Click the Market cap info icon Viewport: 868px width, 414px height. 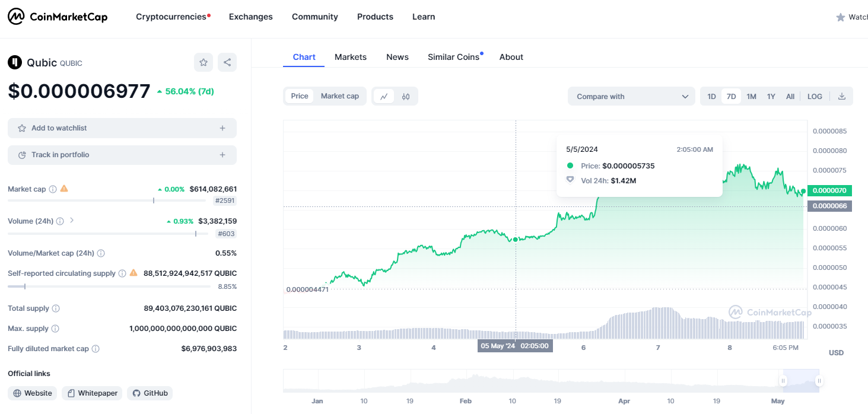pyautogui.click(x=53, y=189)
